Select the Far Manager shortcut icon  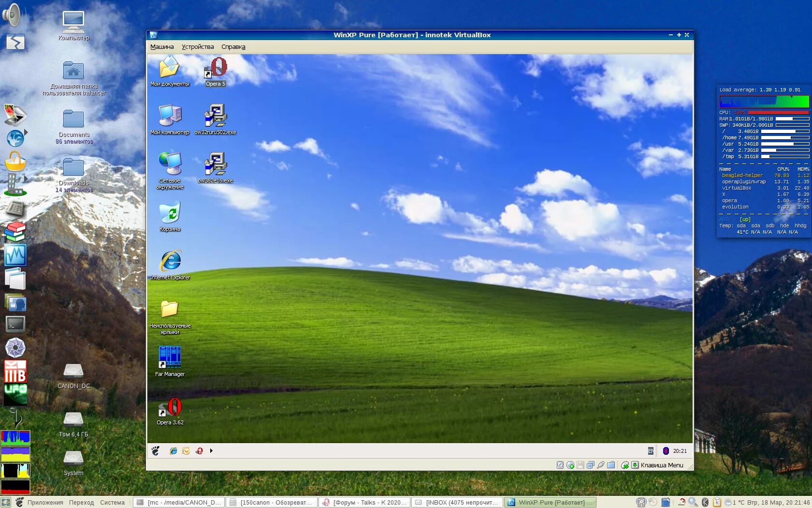point(170,361)
